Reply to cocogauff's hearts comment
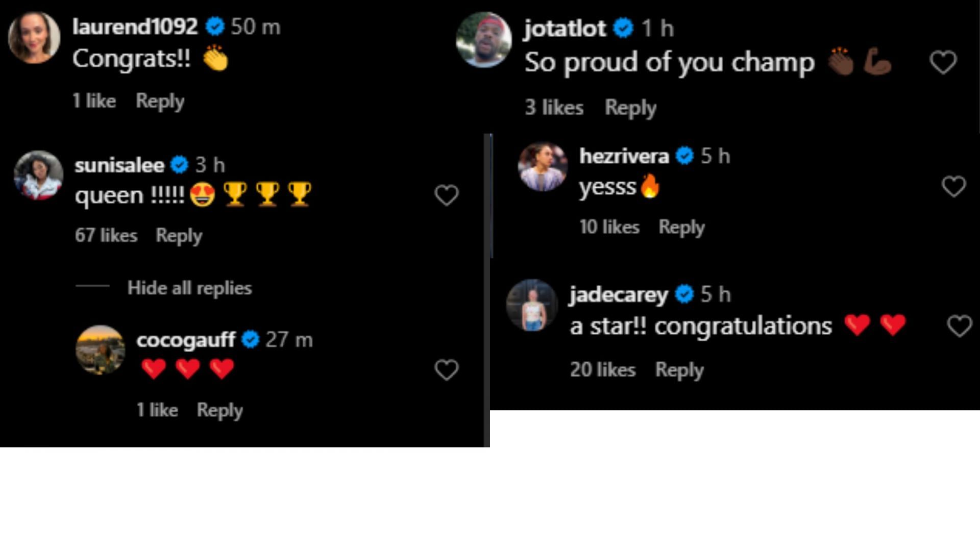This screenshot has width=980, height=551. click(x=219, y=410)
